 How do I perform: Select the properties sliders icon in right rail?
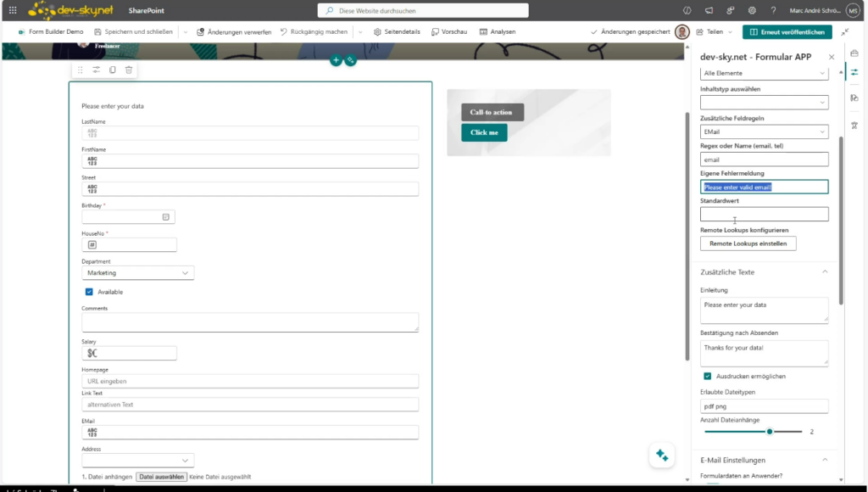point(854,72)
